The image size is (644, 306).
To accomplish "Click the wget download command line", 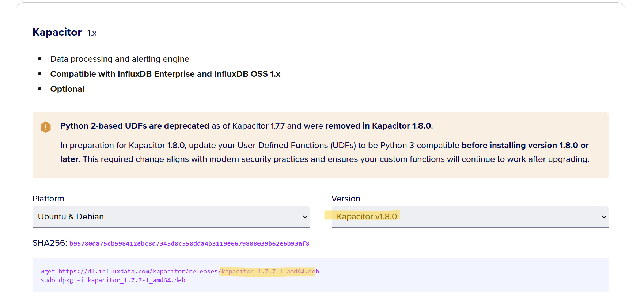I will pyautogui.click(x=179, y=271).
